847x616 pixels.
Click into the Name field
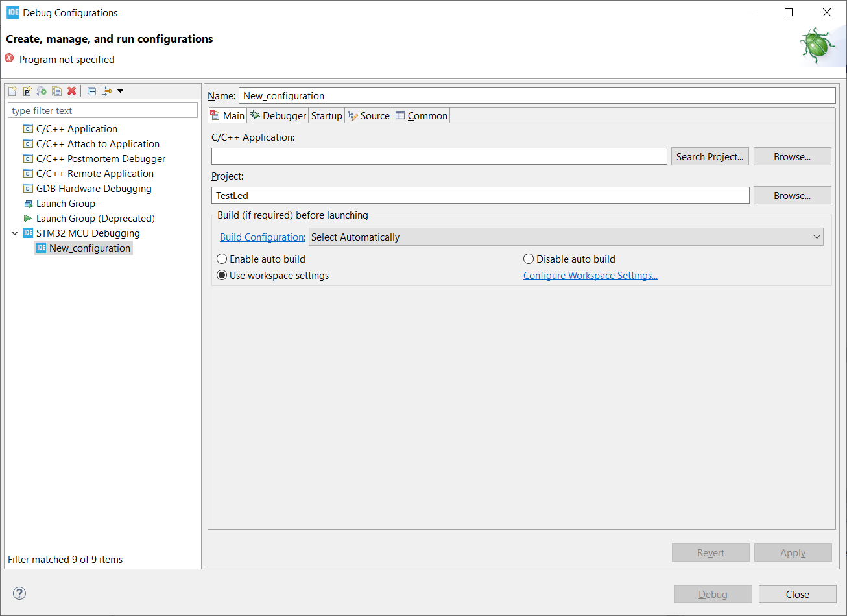[537, 95]
